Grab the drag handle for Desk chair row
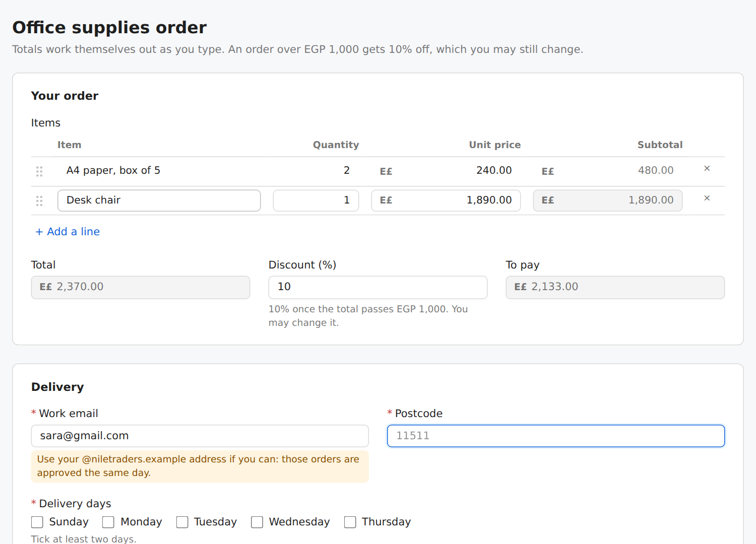 pyautogui.click(x=39, y=201)
